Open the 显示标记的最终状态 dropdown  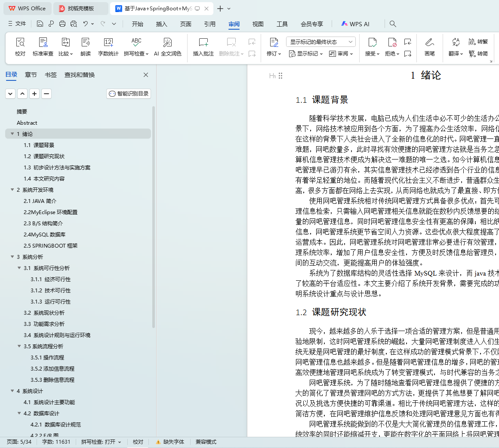point(321,42)
